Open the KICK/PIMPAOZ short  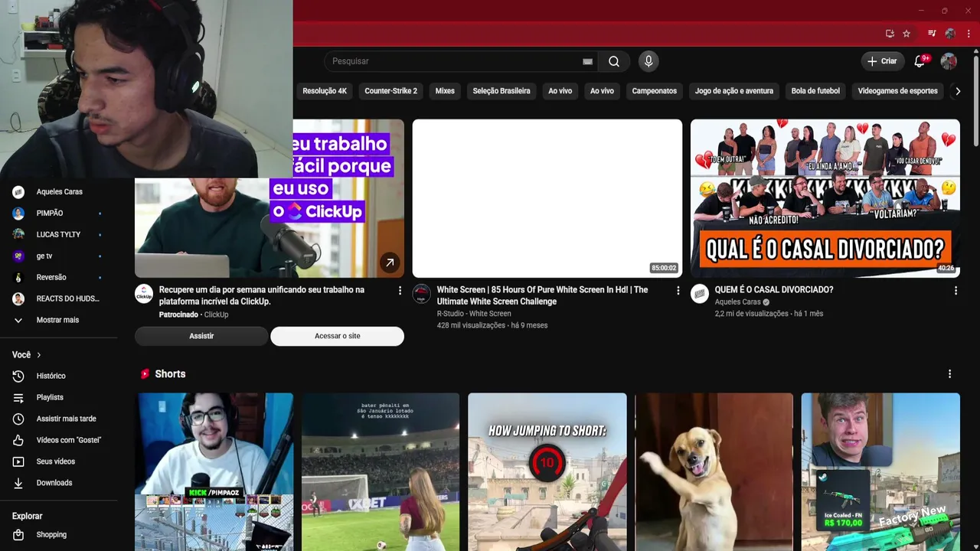(x=214, y=472)
